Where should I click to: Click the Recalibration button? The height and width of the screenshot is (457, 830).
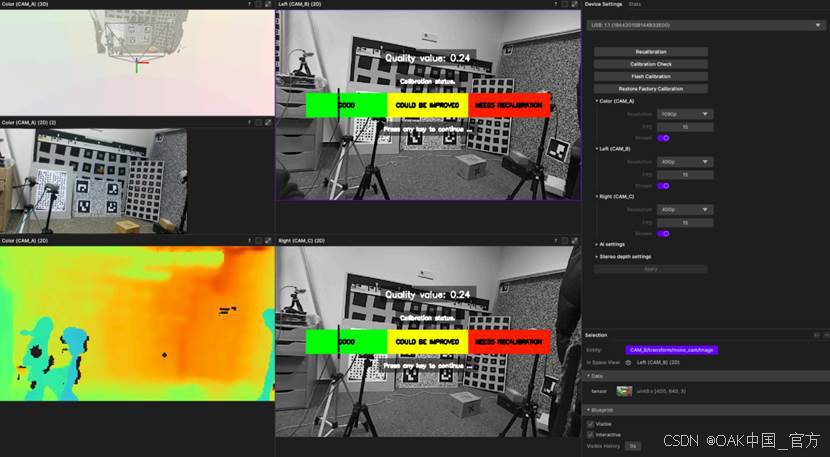click(x=651, y=52)
